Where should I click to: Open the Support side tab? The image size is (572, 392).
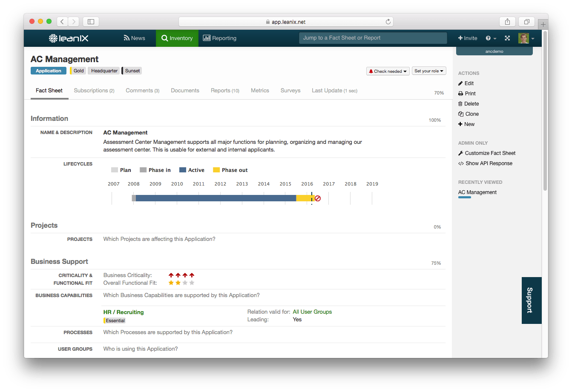[x=532, y=300]
